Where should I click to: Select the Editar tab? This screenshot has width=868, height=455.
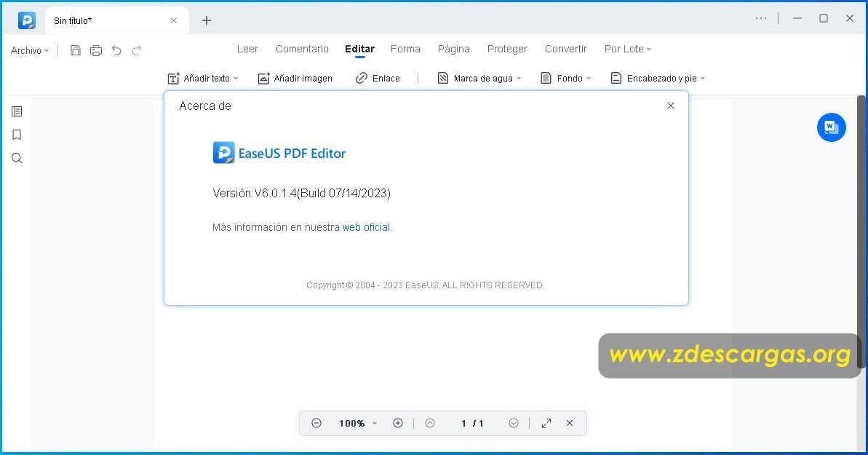(x=360, y=49)
